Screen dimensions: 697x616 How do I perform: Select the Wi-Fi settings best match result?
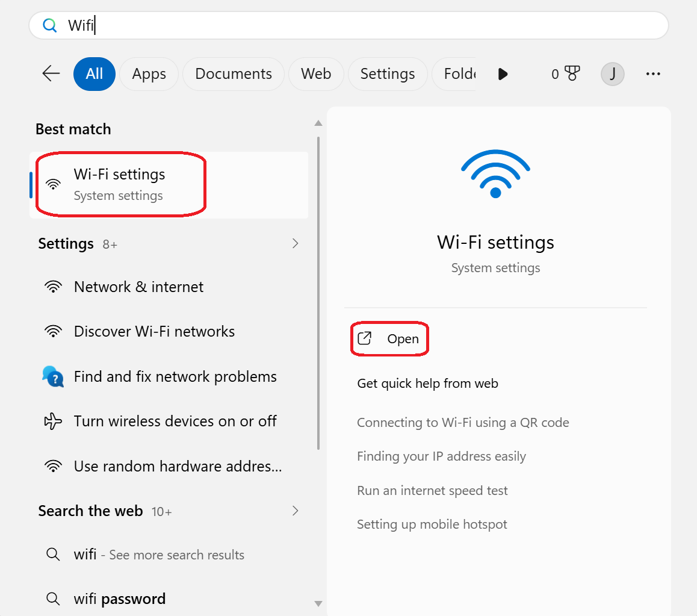[x=169, y=185]
